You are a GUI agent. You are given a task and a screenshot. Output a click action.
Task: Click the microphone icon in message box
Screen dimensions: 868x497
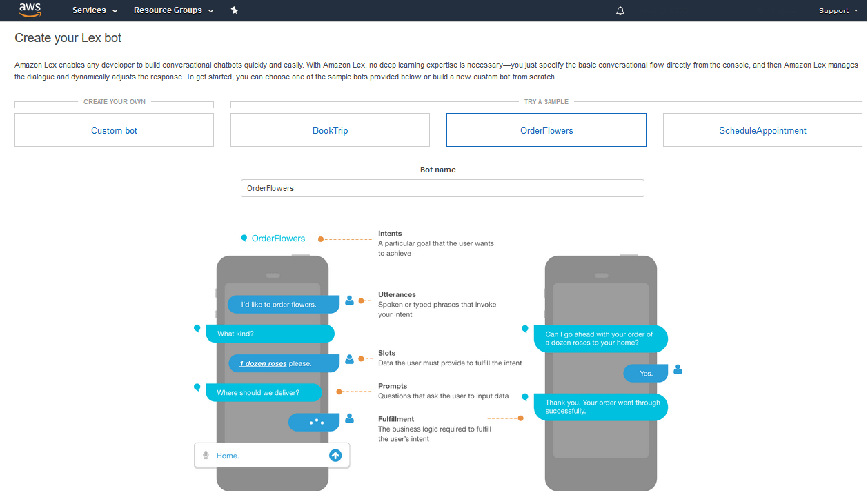tap(206, 456)
